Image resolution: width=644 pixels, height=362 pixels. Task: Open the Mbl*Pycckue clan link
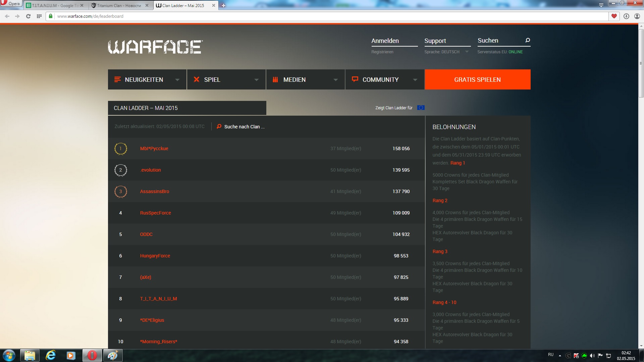click(154, 148)
